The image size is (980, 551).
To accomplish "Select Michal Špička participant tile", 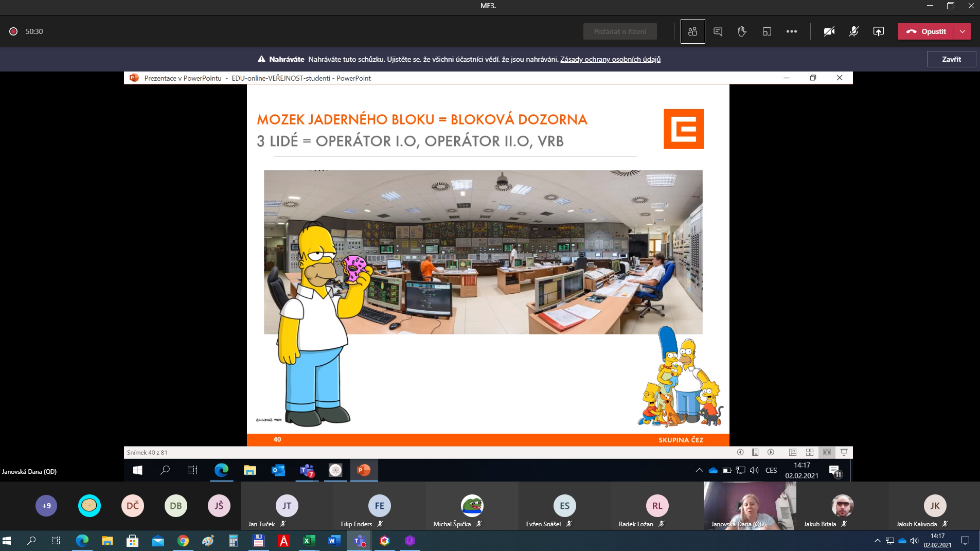I will (472, 506).
